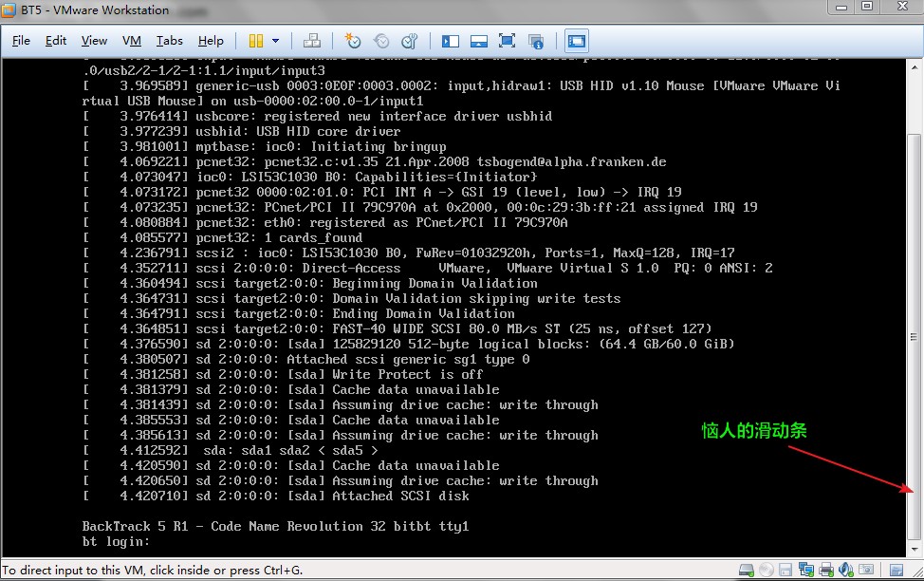The width and height of the screenshot is (924, 581).
Task: Click the floppy drive status icon
Action: coord(785,570)
